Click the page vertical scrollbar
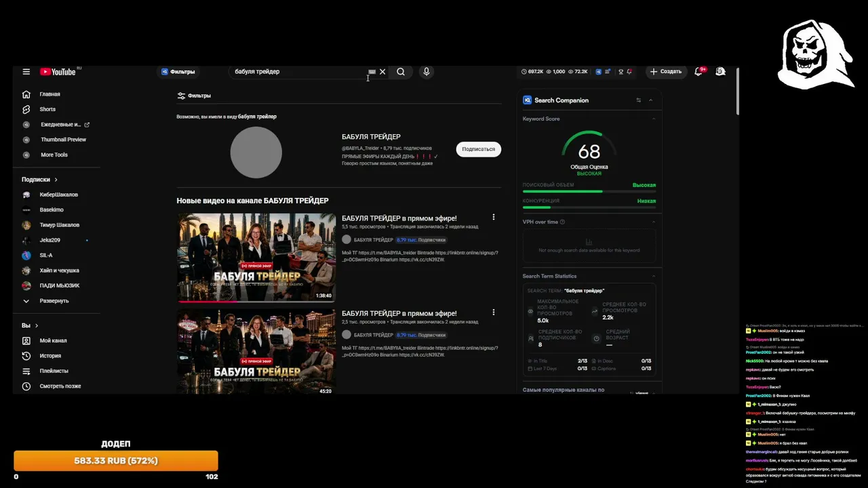 click(x=736, y=91)
